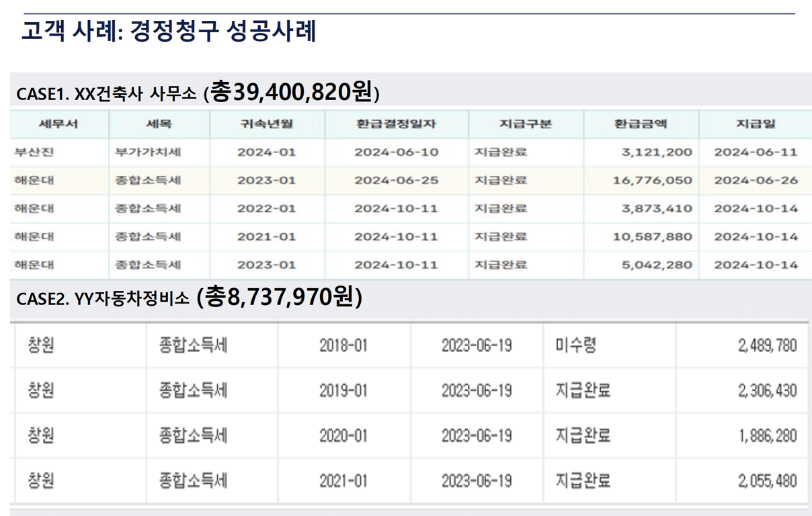The image size is (812, 516).
Task: Select the 미수령 status cell
Action: [576, 346]
